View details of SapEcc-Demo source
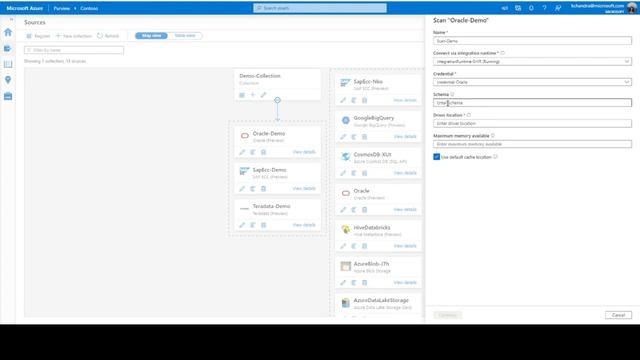 304,189
